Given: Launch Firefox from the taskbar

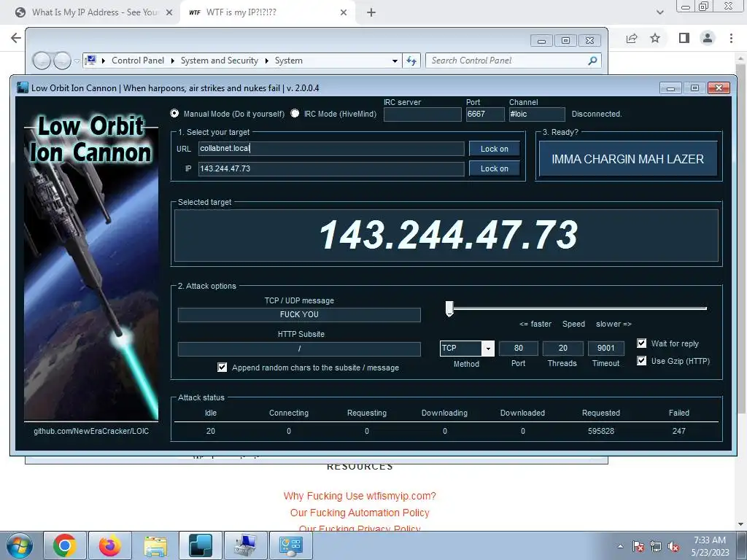Looking at the screenshot, I should [110, 545].
